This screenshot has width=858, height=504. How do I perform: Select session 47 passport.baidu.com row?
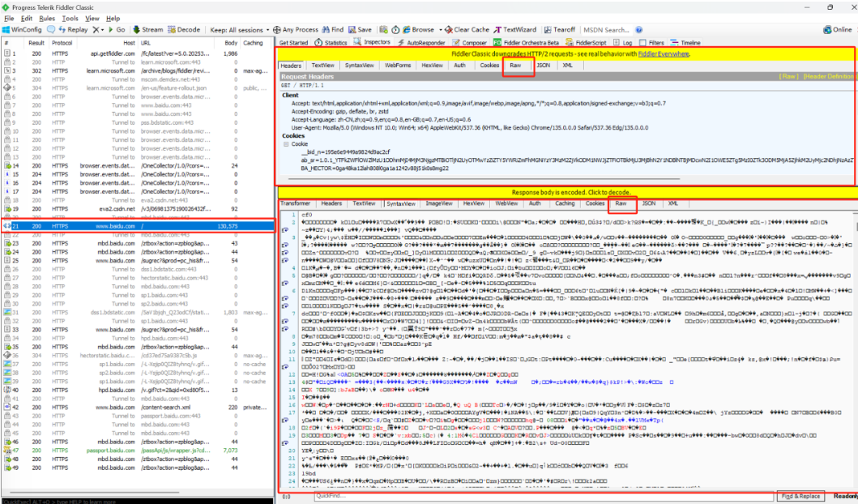pyautogui.click(x=138, y=451)
